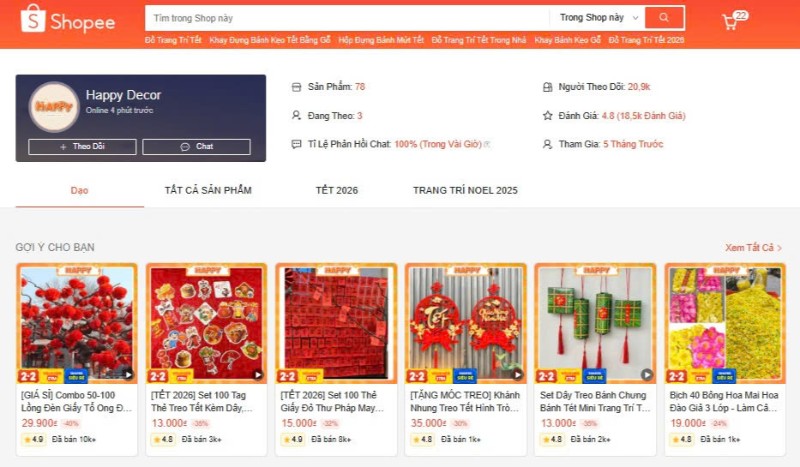The width and height of the screenshot is (800, 467).
Task: Play video on Lồng Đèn Giấy product
Action: [128, 375]
